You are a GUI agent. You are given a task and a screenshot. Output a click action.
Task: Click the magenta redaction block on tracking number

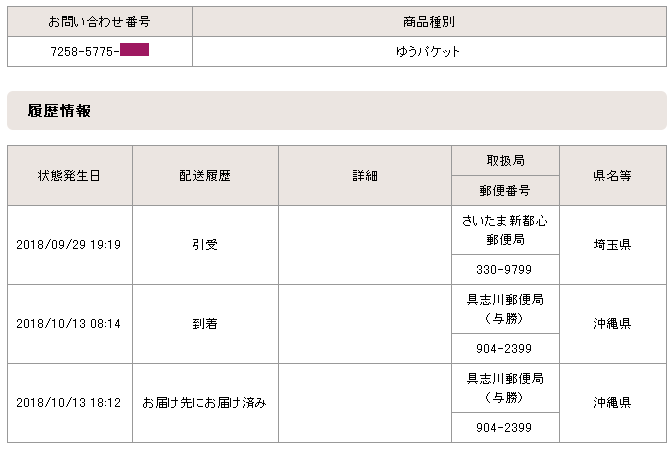tap(134, 50)
